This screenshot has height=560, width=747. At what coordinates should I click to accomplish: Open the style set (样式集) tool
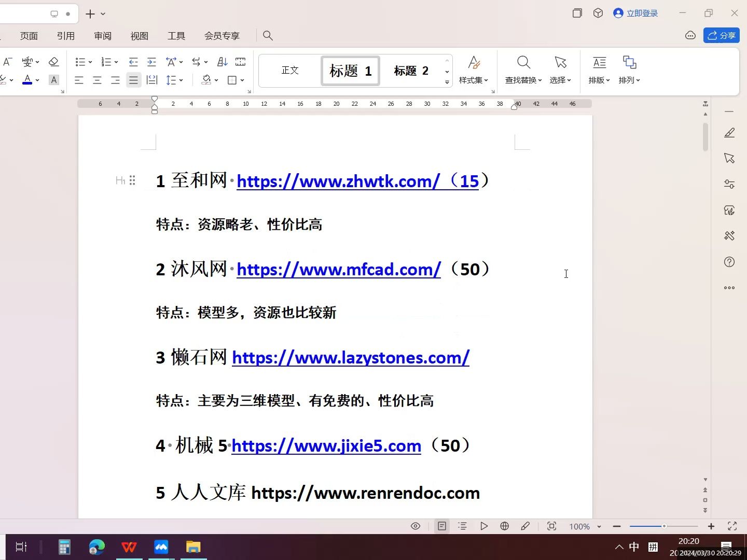tap(473, 69)
